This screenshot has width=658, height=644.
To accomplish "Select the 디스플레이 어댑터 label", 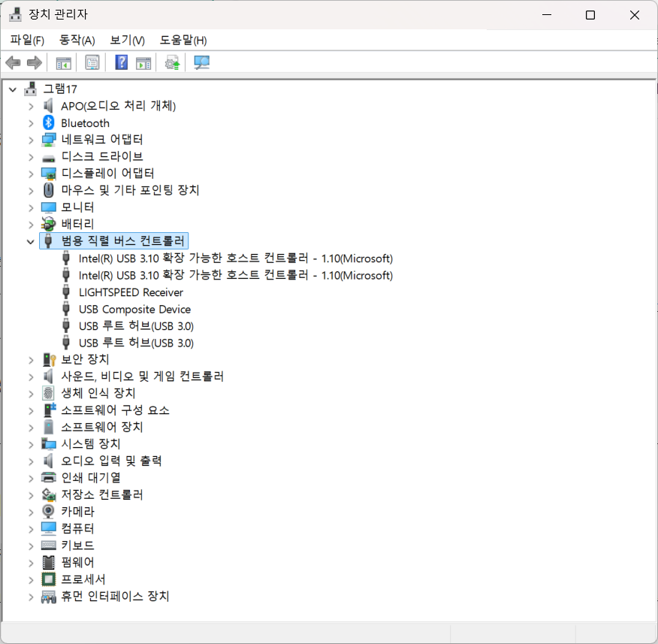I will 107,174.
